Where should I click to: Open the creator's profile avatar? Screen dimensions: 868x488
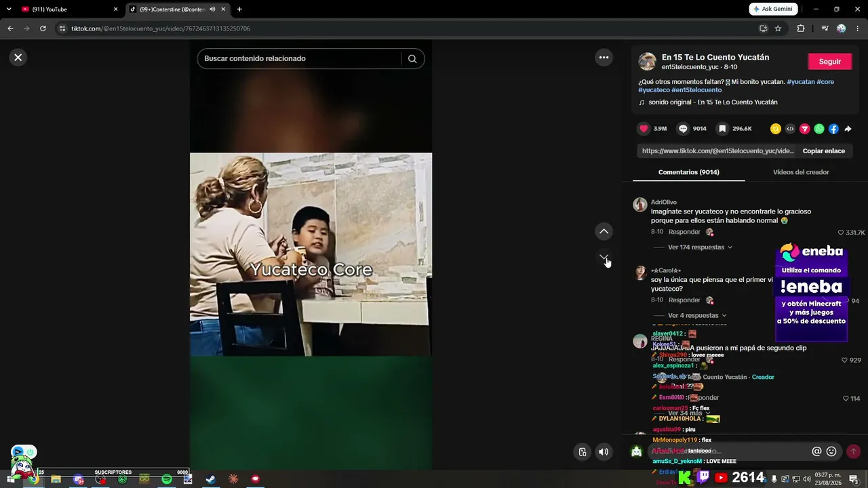(647, 62)
